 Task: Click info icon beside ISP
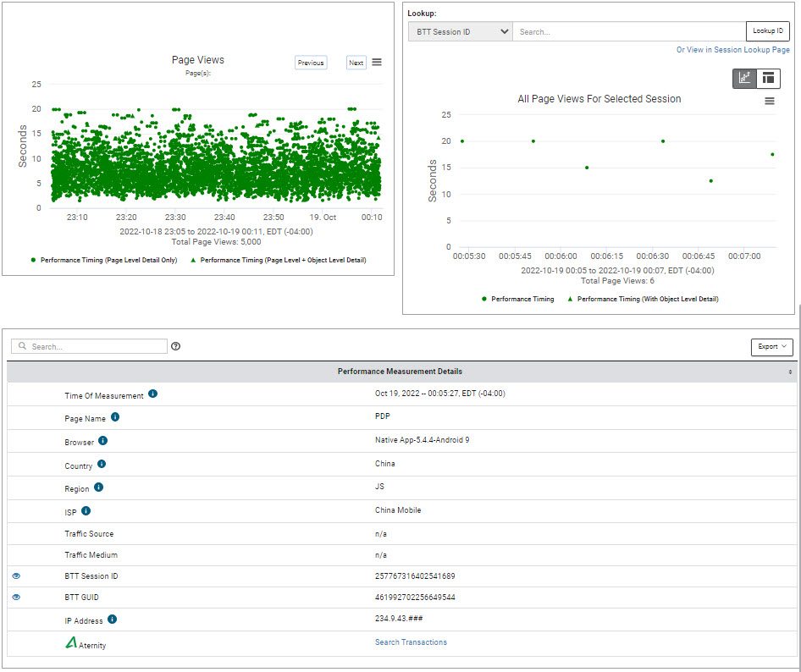pos(86,510)
